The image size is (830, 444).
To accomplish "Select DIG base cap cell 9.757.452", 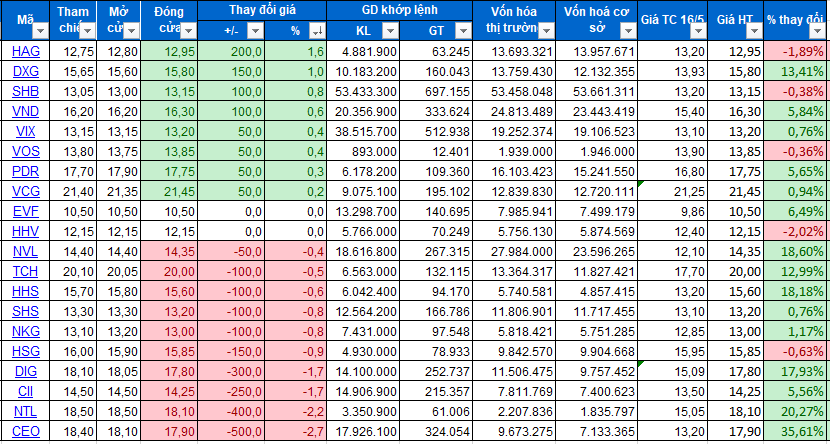I will pyautogui.click(x=597, y=371).
